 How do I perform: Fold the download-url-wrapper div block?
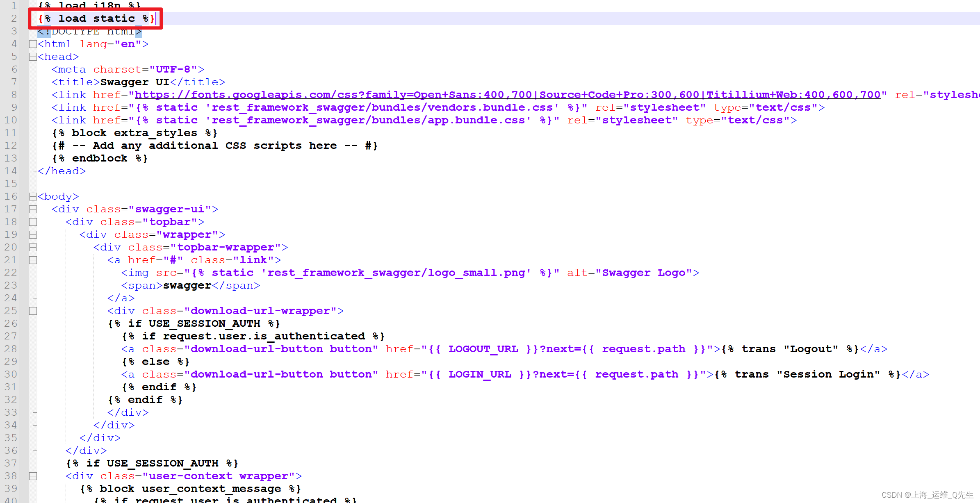pyautogui.click(x=33, y=311)
